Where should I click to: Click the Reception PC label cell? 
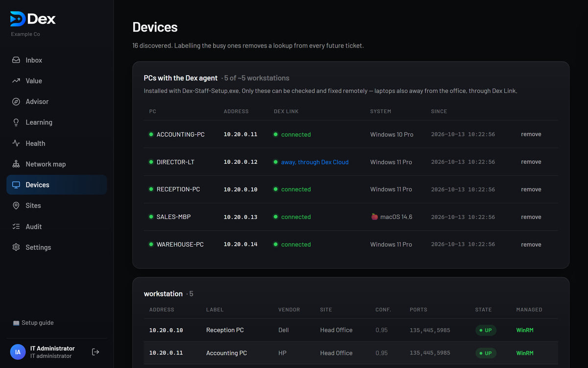point(225,330)
